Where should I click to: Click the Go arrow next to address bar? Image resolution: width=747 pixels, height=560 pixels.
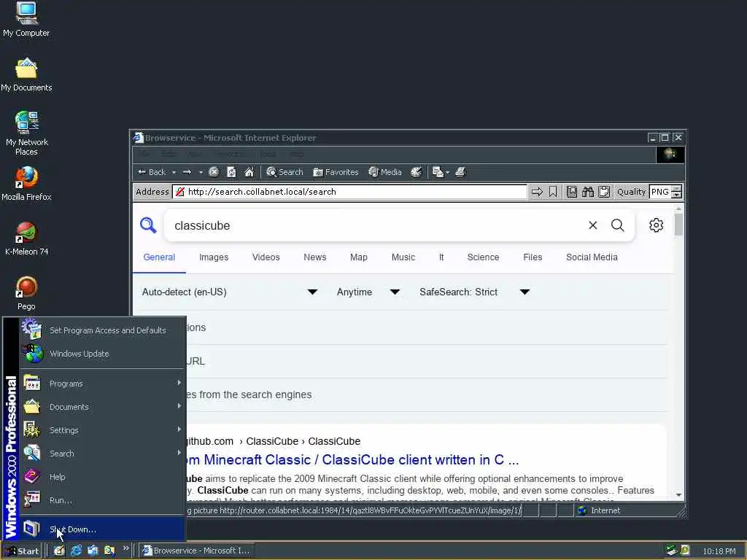537,192
